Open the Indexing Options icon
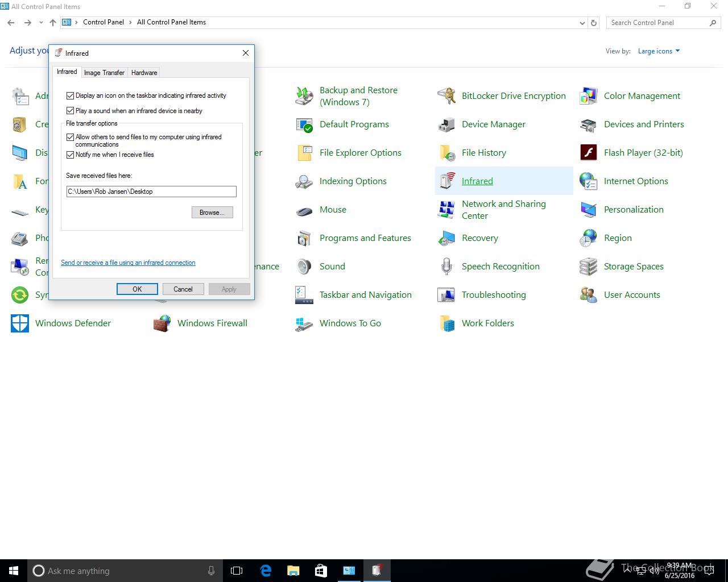 tap(304, 181)
